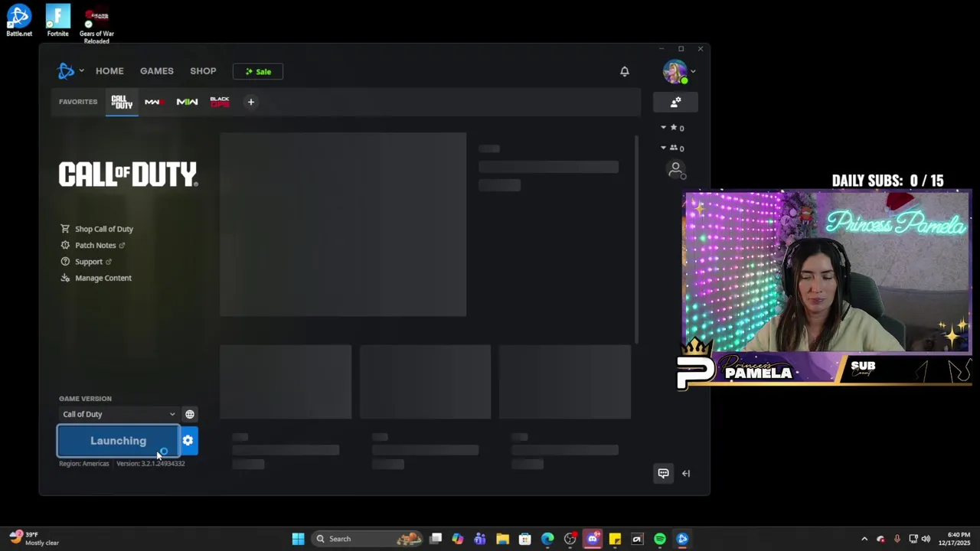This screenshot has height=551, width=980.
Task: Open OBS Studio on the taskbar
Action: coord(570,539)
